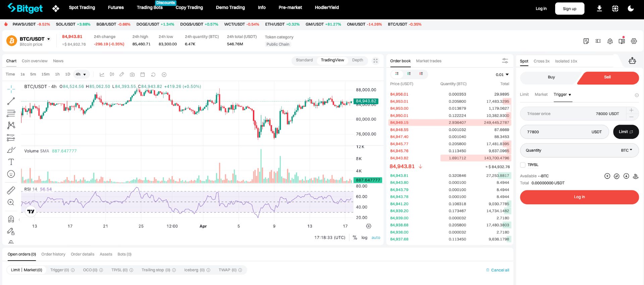Click the Sign up button
The height and width of the screenshot is (285, 644).
[x=570, y=9]
